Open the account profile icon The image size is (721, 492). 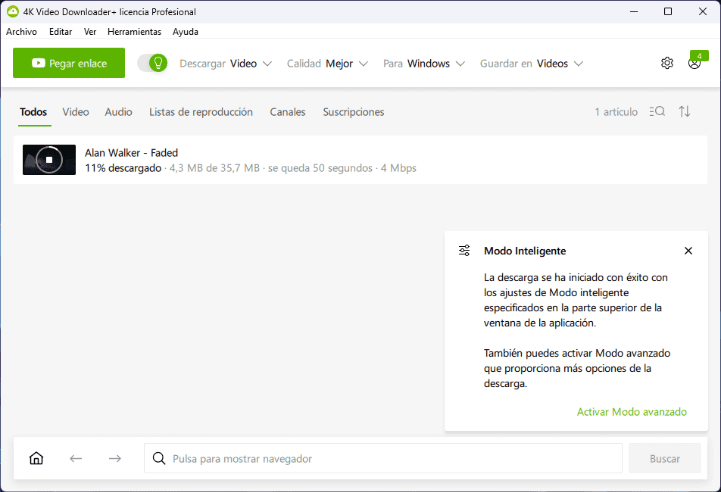coord(694,63)
